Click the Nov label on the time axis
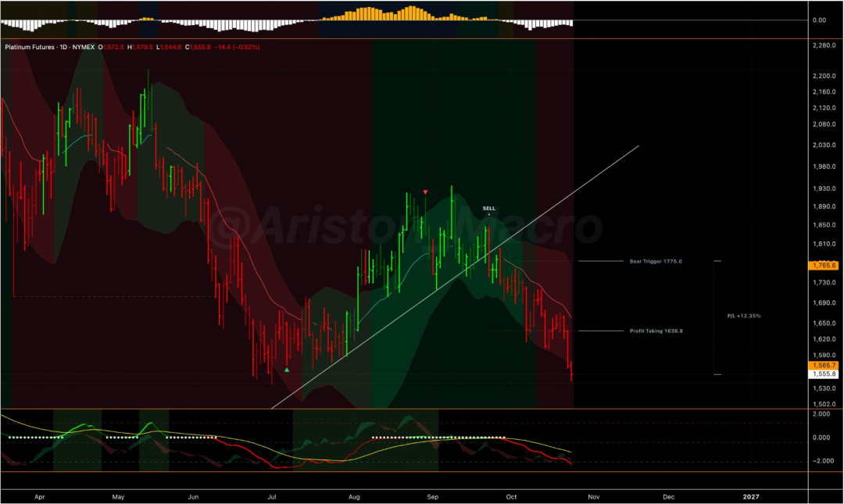The image size is (844, 504). coord(593,497)
